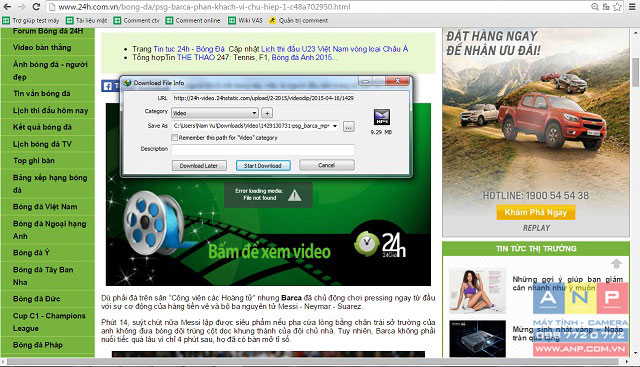Click the vertical page scrollbar thumb
This screenshot has height=367, width=640.
click(636, 72)
